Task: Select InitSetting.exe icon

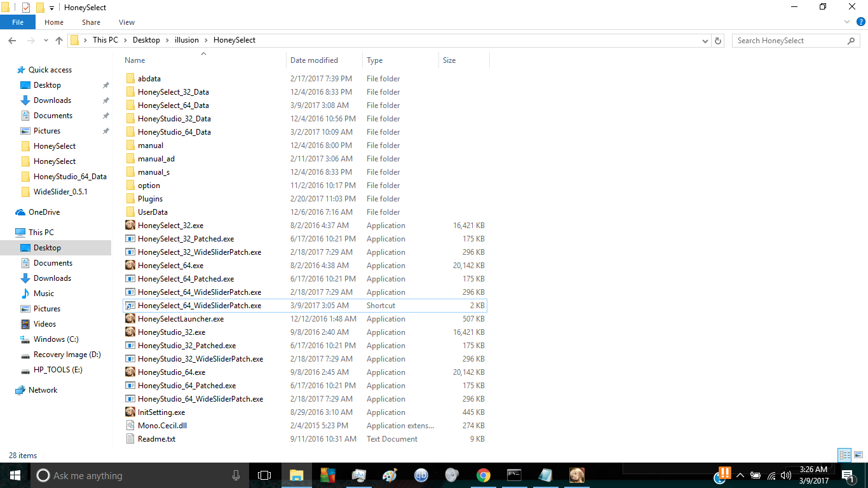Action: click(130, 412)
